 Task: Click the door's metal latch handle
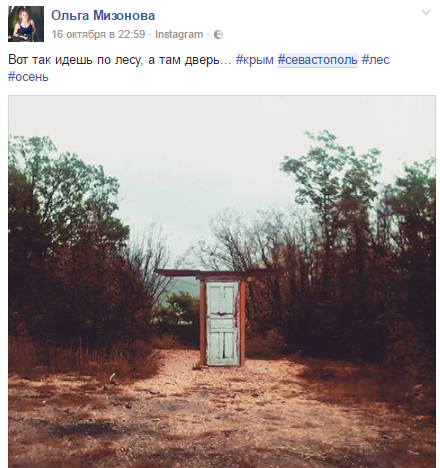point(221,314)
